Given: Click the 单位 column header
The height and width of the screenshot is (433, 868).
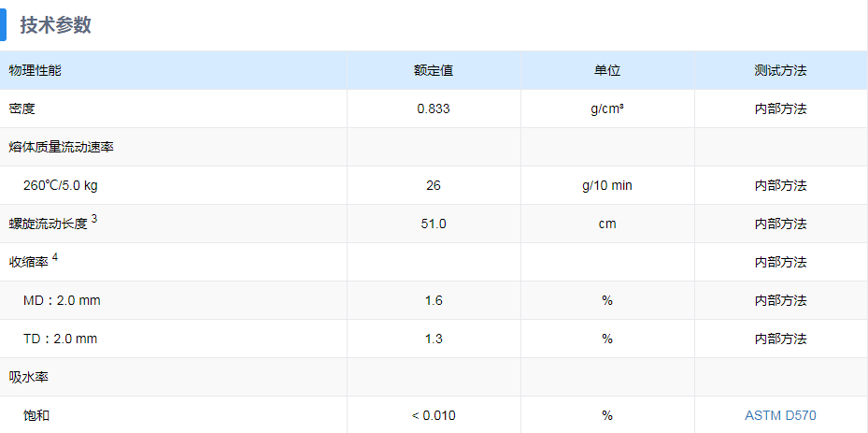Looking at the screenshot, I should coord(607,70).
